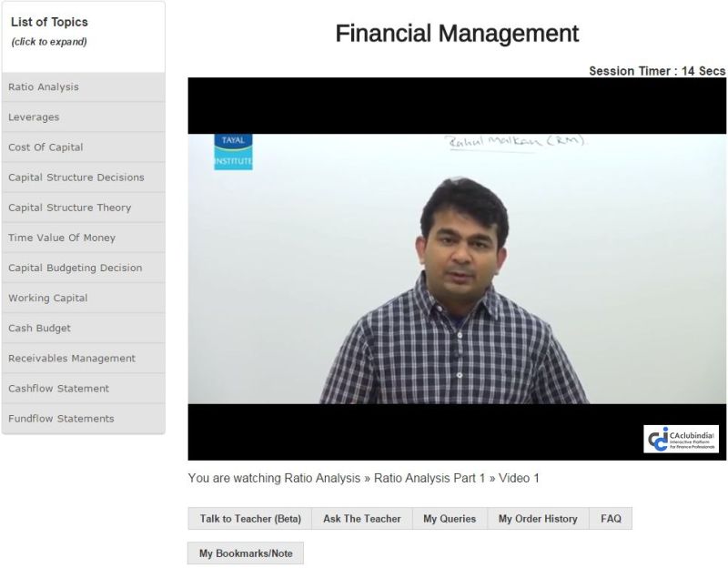
Task: Click the Talk to Teacher (Beta) button
Action: 250,519
